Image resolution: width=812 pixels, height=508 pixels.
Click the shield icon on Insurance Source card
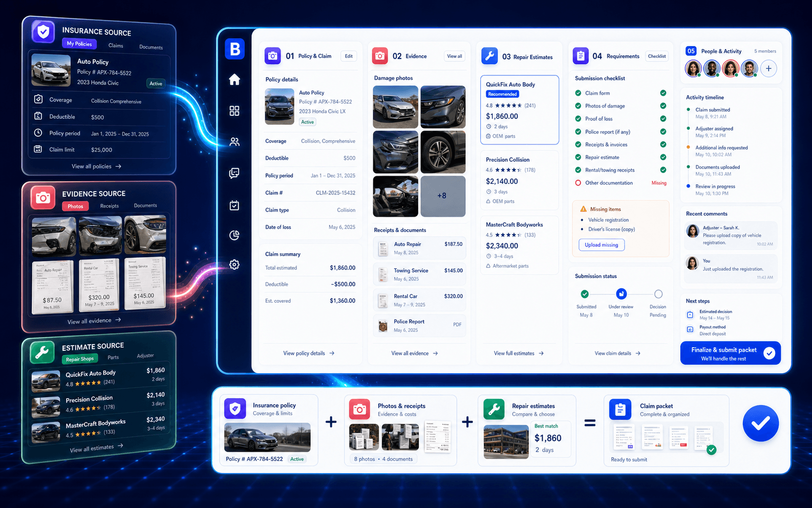click(44, 32)
